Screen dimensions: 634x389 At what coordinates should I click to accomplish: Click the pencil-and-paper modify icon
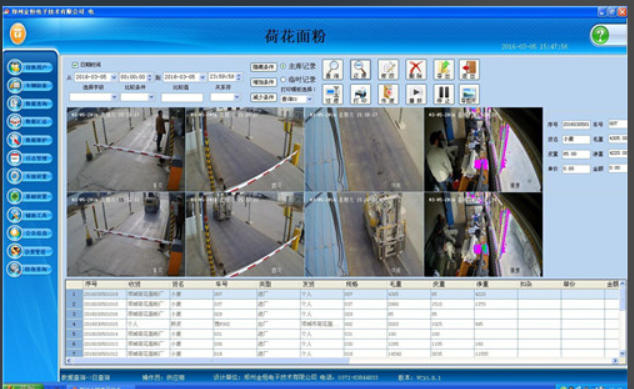coord(388,70)
